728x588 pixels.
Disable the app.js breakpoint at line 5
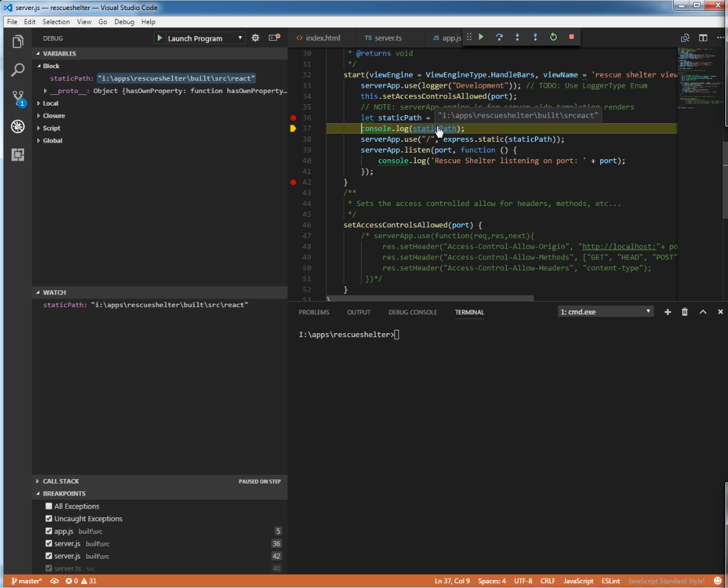(x=49, y=531)
